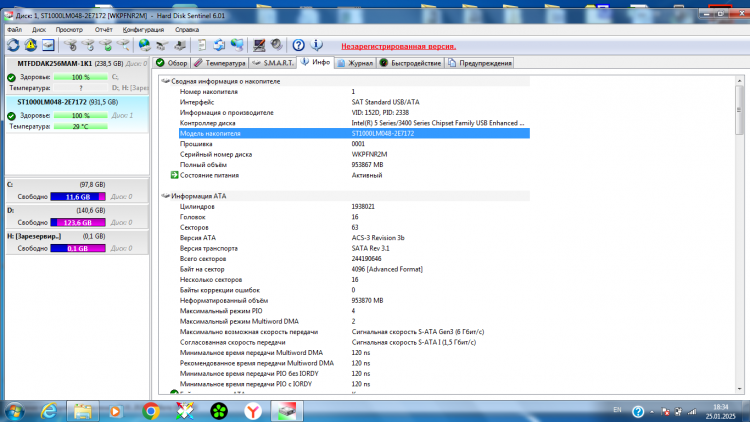The image size is (750, 422).
Task: Click the disk with magnifier surface test icon
Action: click(x=123, y=45)
